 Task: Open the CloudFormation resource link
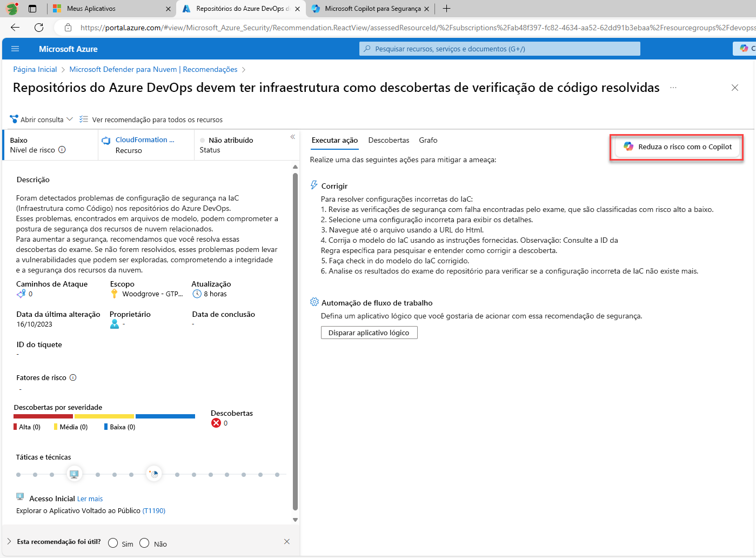[x=145, y=139]
